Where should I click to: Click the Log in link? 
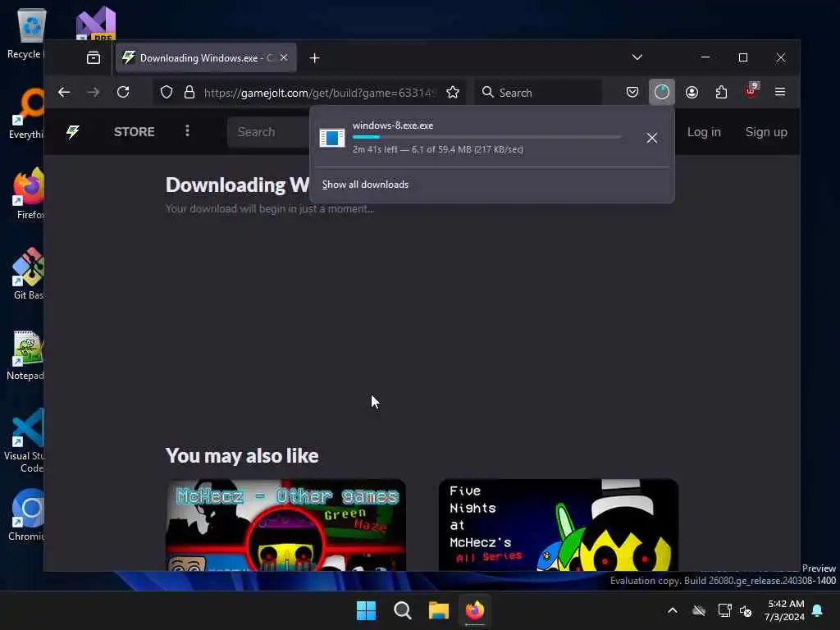(x=704, y=132)
